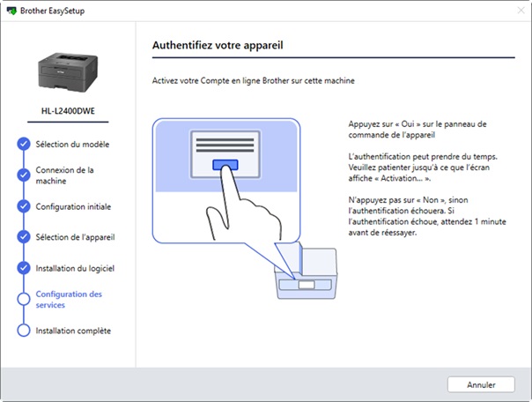Select the Installation du logiciel step label
Image resolution: width=532 pixels, height=402 pixels.
(75, 268)
